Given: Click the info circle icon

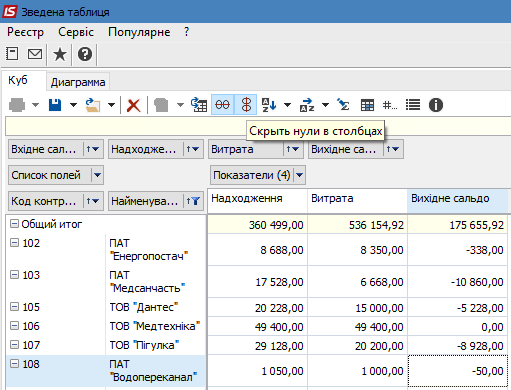Looking at the screenshot, I should (435, 105).
